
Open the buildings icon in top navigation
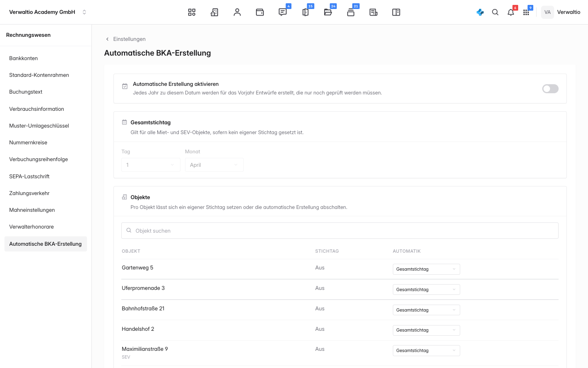click(214, 12)
